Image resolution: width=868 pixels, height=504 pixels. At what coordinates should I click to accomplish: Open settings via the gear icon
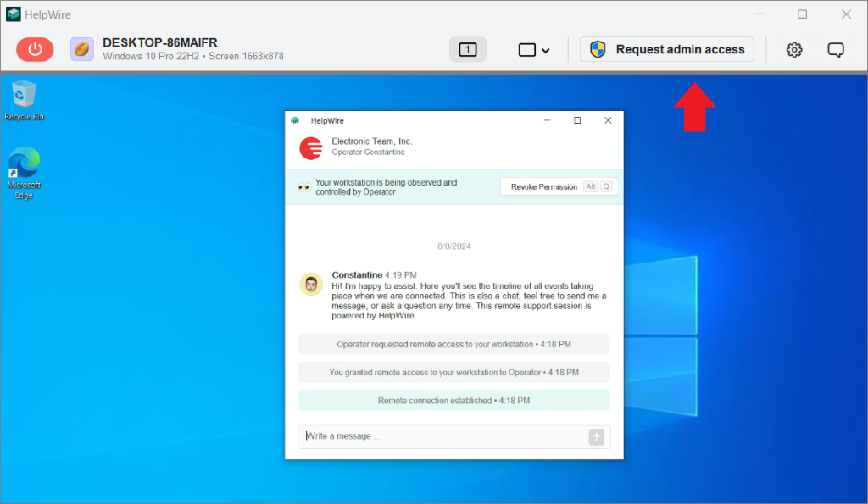(x=794, y=49)
